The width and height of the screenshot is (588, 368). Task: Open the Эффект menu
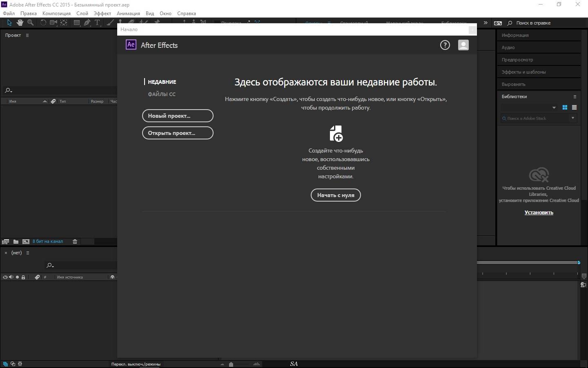102,13
